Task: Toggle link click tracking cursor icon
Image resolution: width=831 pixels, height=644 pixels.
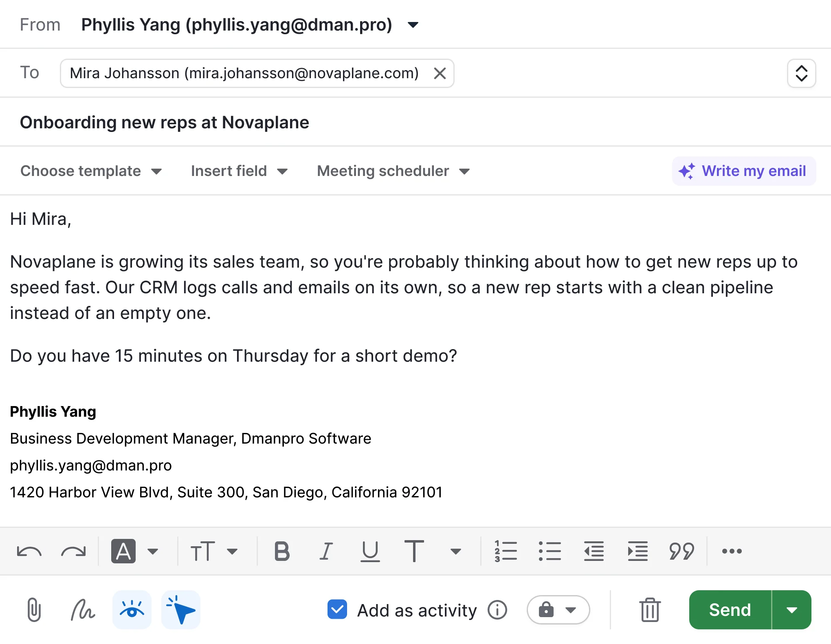Action: click(x=181, y=610)
